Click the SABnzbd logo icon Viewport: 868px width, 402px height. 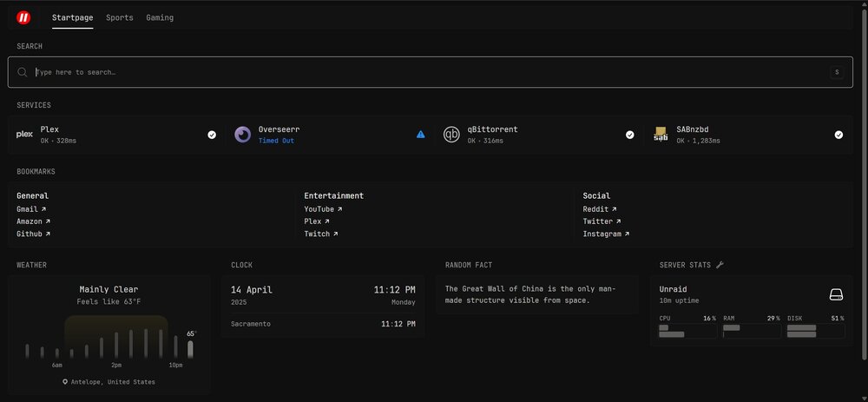coord(661,135)
